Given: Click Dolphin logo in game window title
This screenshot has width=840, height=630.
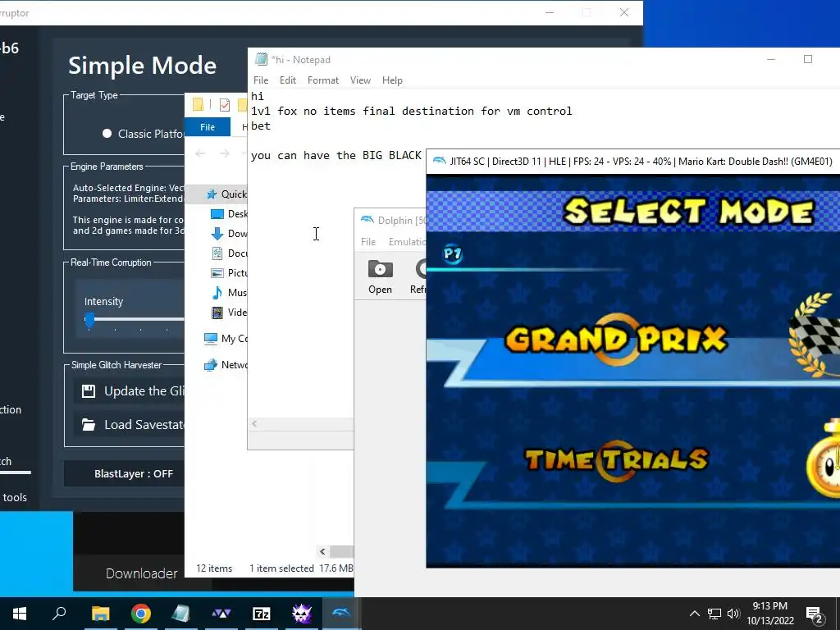Looking at the screenshot, I should click(x=440, y=161).
